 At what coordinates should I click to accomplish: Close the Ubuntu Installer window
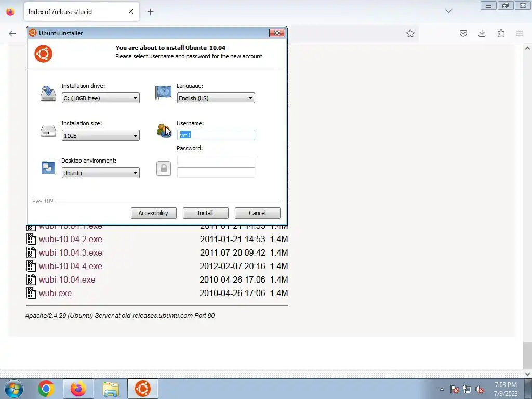click(277, 33)
